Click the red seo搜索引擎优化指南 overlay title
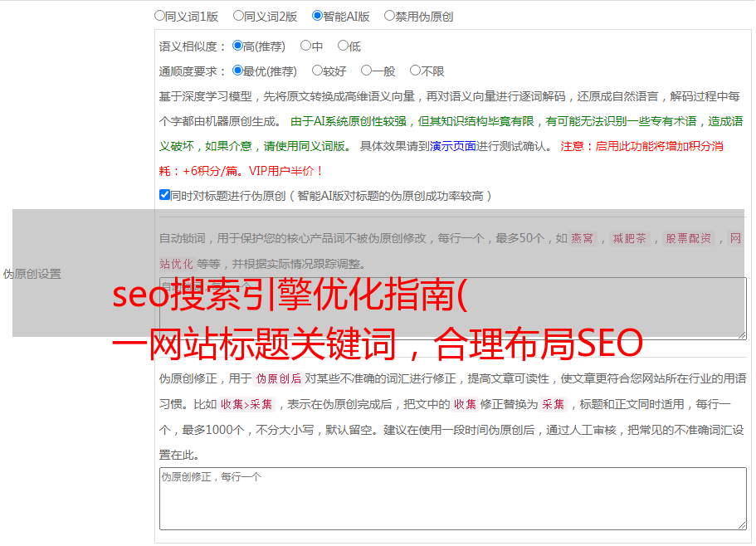Image resolution: width=756 pixels, height=546 pixels. click(290, 296)
